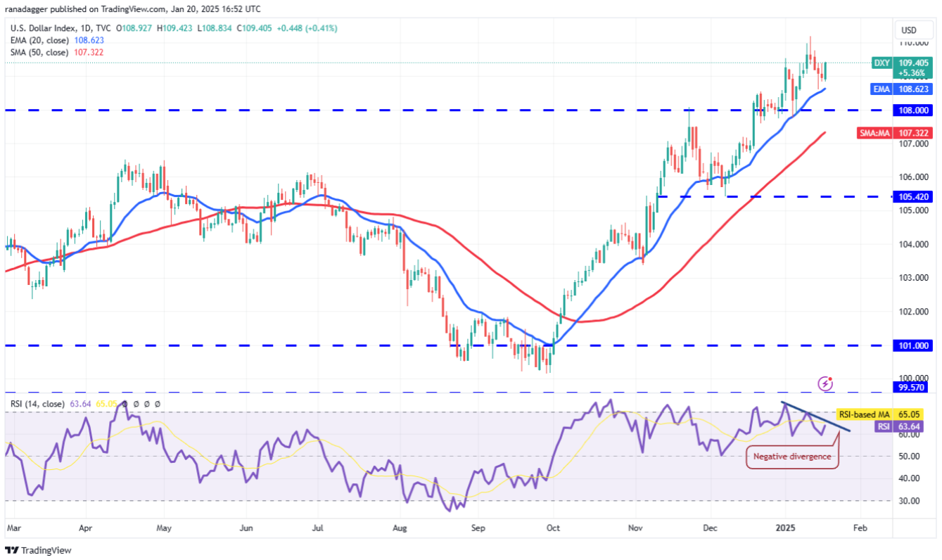The height and width of the screenshot is (560, 942).
Task: Click the 101.000 horizontal line price label
Action: click(914, 346)
